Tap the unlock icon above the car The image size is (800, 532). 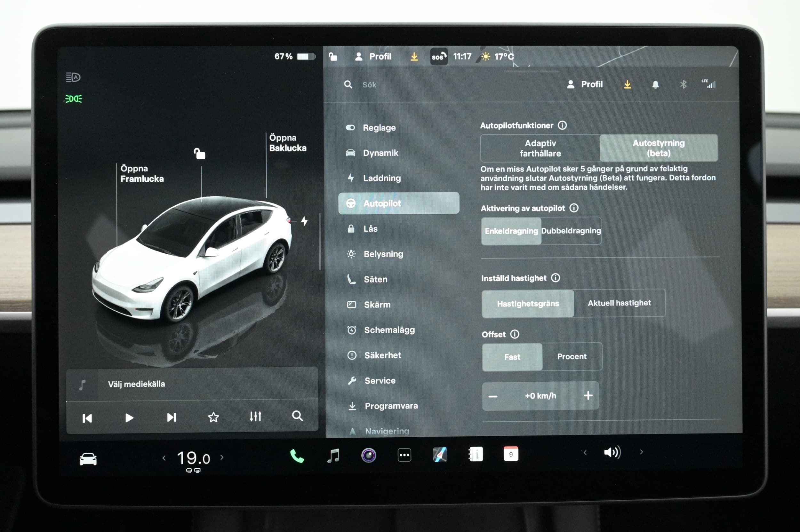200,153
